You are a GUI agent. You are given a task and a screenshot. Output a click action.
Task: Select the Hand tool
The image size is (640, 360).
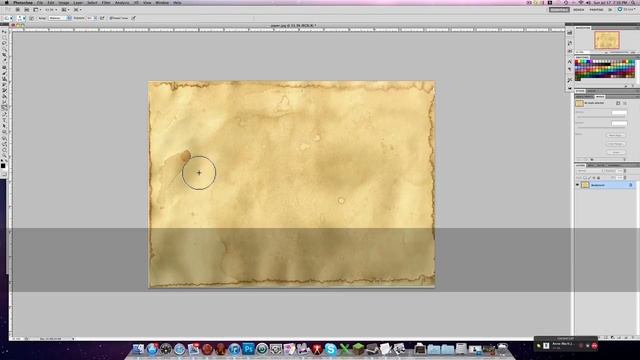point(4,150)
